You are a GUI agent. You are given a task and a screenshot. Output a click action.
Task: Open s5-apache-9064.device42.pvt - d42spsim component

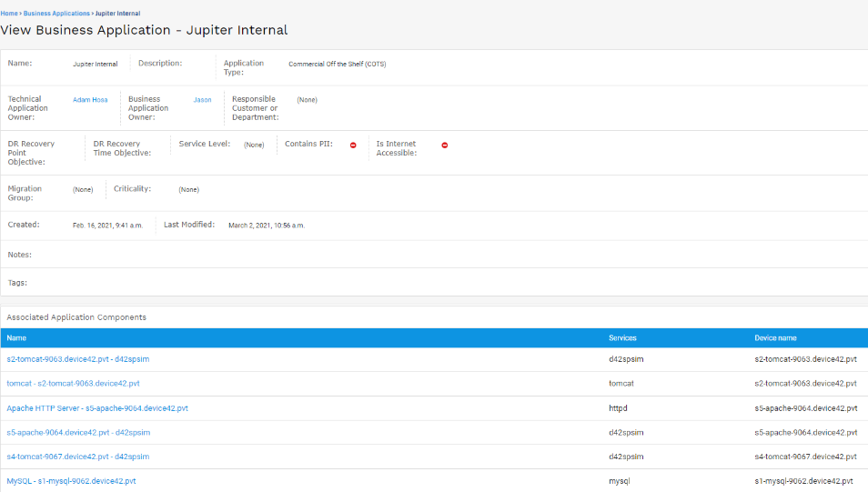(78, 432)
